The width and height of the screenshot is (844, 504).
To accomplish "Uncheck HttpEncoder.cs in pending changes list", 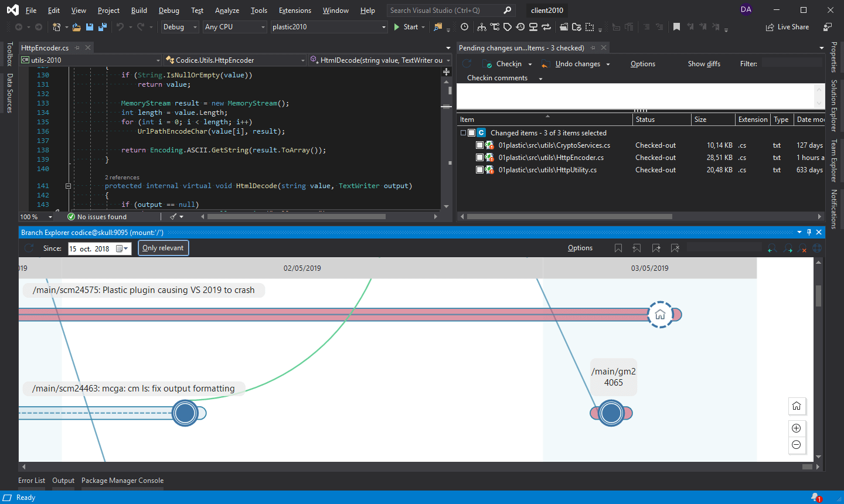I will point(478,157).
